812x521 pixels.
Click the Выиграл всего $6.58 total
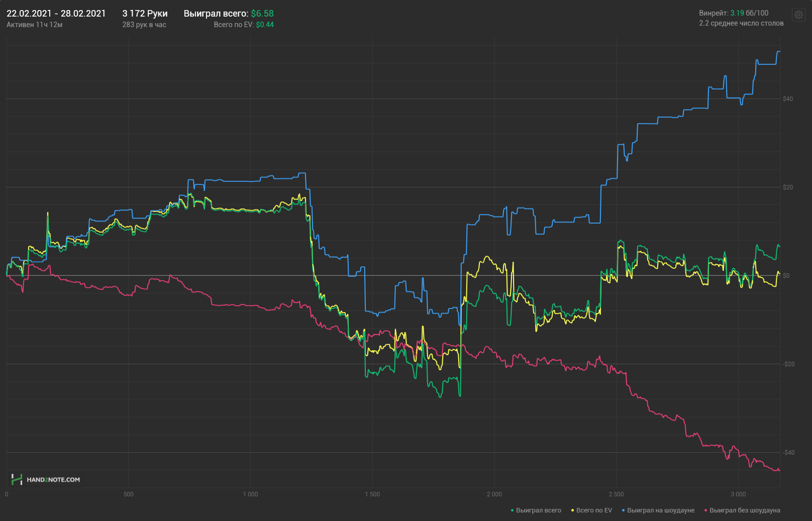(x=229, y=14)
